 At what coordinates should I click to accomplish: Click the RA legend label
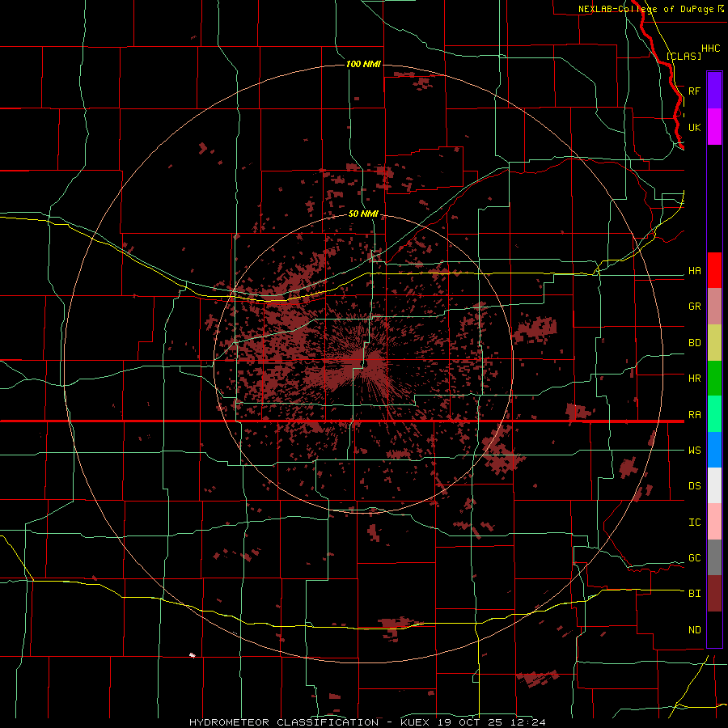[694, 415]
